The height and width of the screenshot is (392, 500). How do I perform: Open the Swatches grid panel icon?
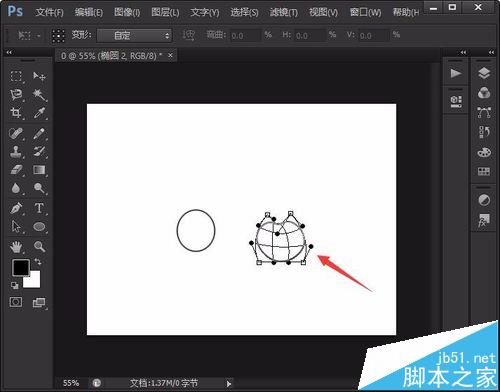point(484,172)
